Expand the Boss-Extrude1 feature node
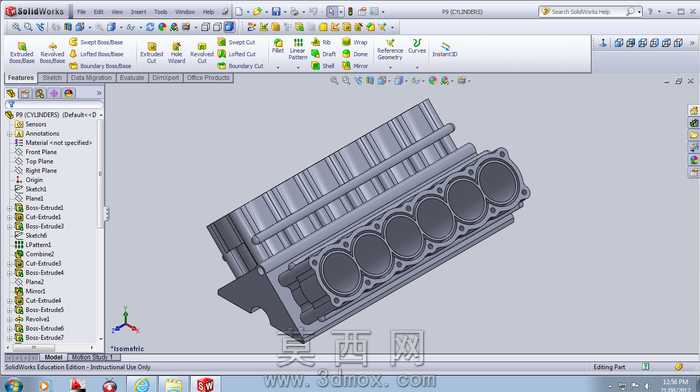Viewport: 700px width, 392px height. [10, 208]
